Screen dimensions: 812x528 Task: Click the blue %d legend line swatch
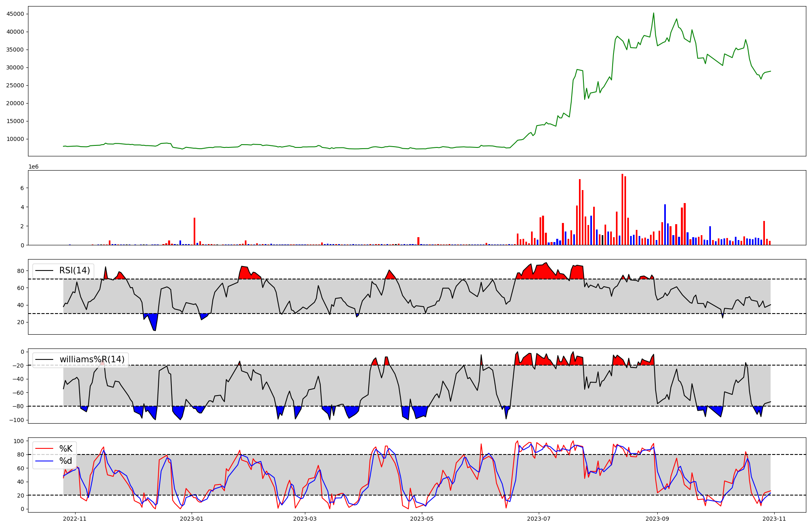point(45,461)
